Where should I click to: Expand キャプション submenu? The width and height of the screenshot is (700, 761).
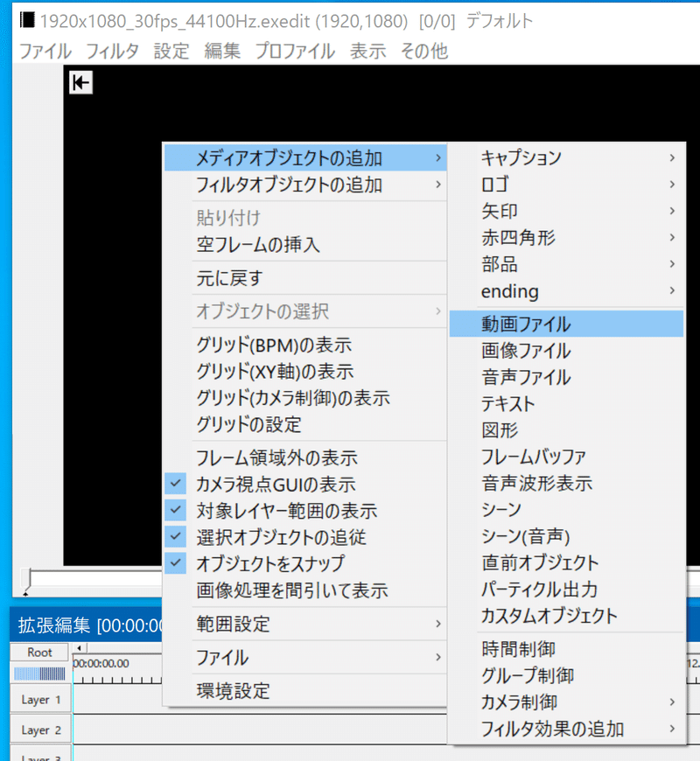point(566,157)
